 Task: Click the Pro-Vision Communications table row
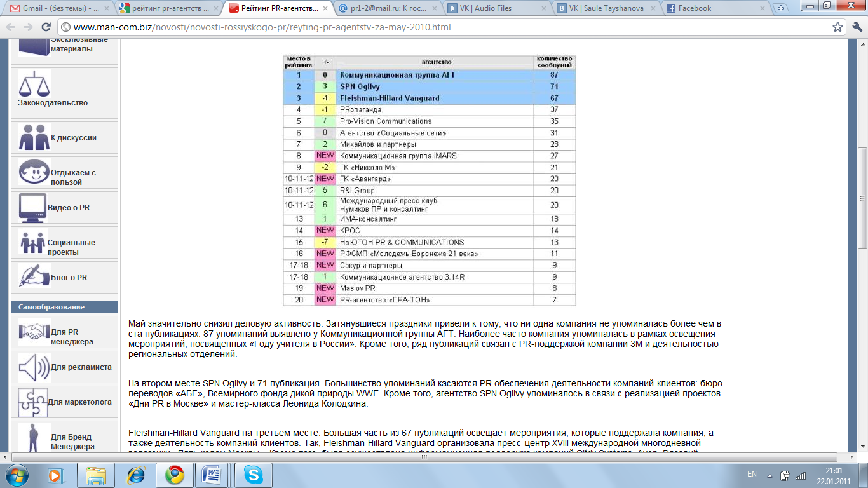click(429, 121)
